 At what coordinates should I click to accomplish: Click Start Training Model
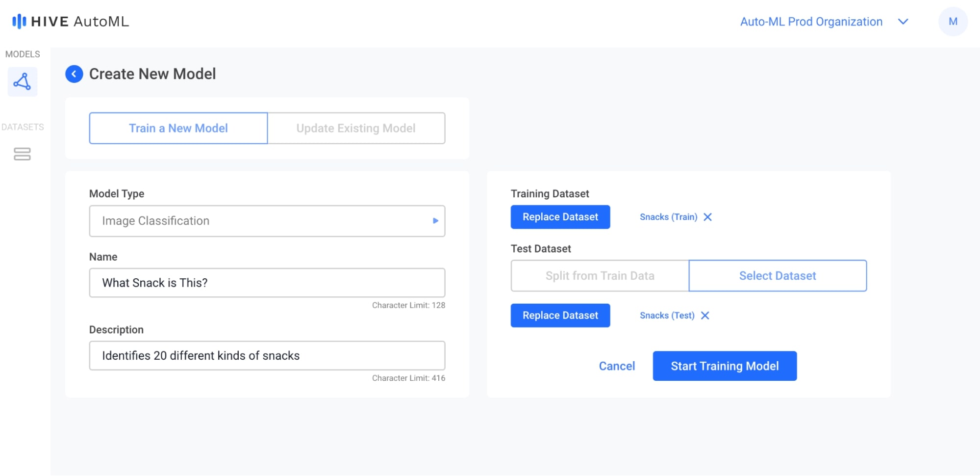coord(724,366)
